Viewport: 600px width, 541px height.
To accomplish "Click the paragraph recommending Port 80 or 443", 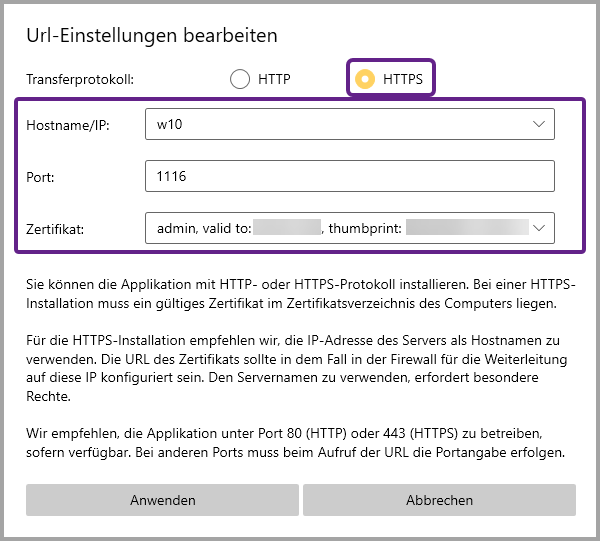I will 295,442.
